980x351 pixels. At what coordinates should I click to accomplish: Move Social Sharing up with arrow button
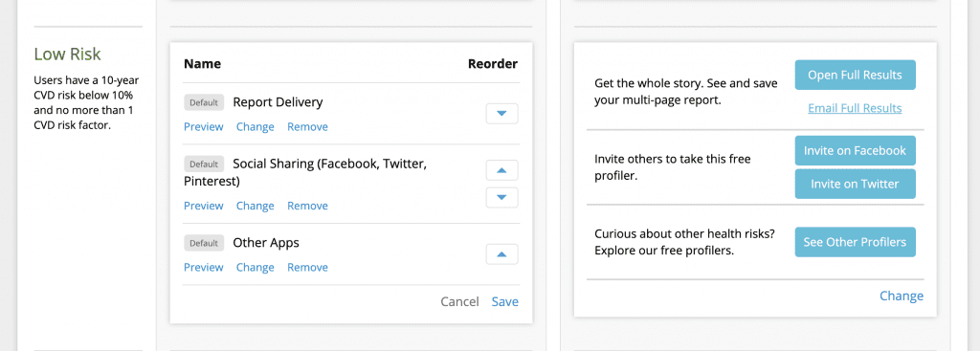501,170
